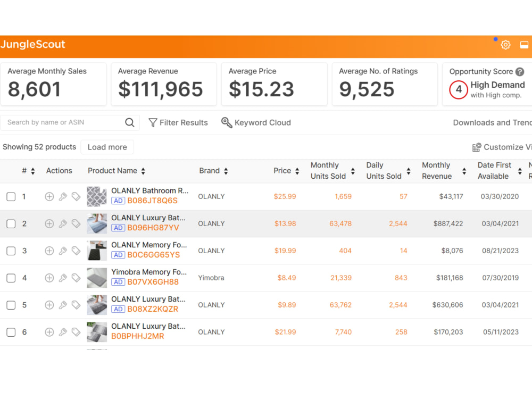Click the window layout icon in header
The height and width of the screenshot is (399, 532).
click(524, 45)
